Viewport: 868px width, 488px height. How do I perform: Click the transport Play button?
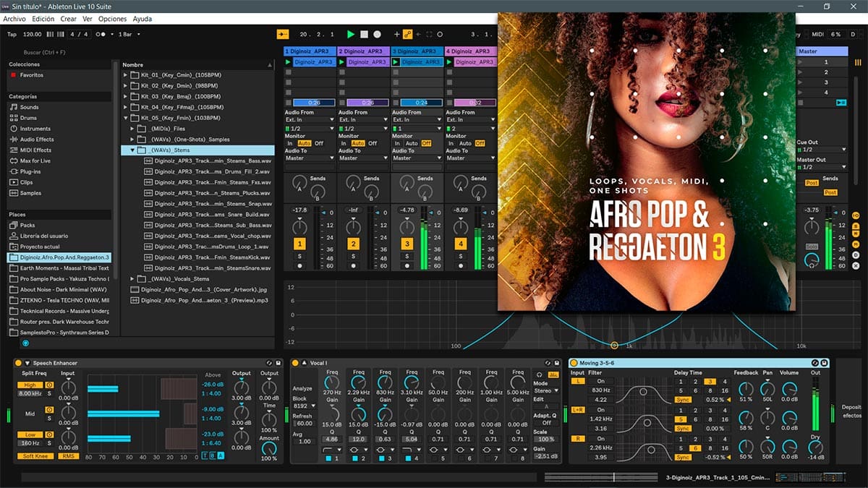(x=351, y=34)
